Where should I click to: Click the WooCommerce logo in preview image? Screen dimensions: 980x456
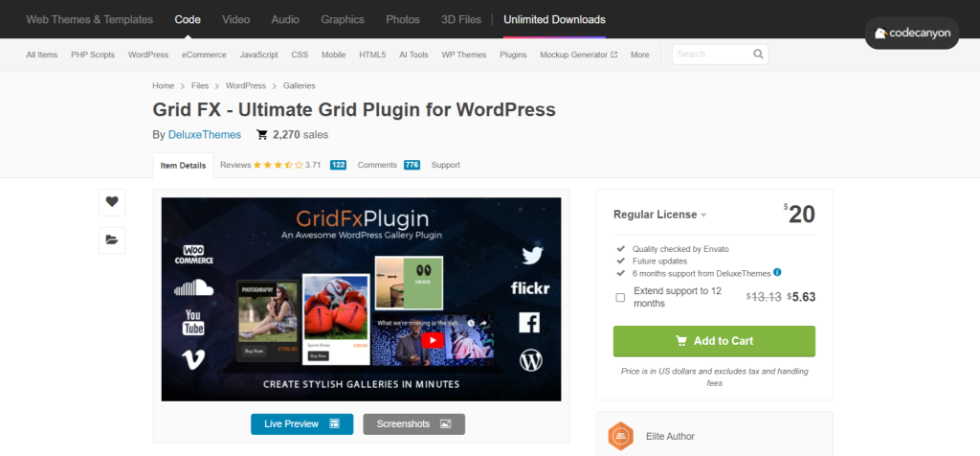click(193, 255)
